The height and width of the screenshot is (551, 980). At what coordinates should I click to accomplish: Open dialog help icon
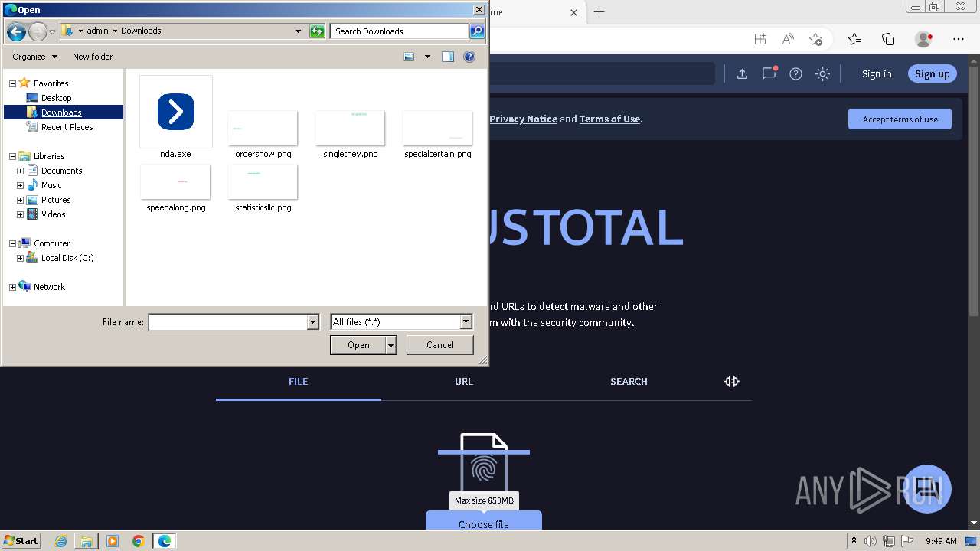(x=469, y=57)
